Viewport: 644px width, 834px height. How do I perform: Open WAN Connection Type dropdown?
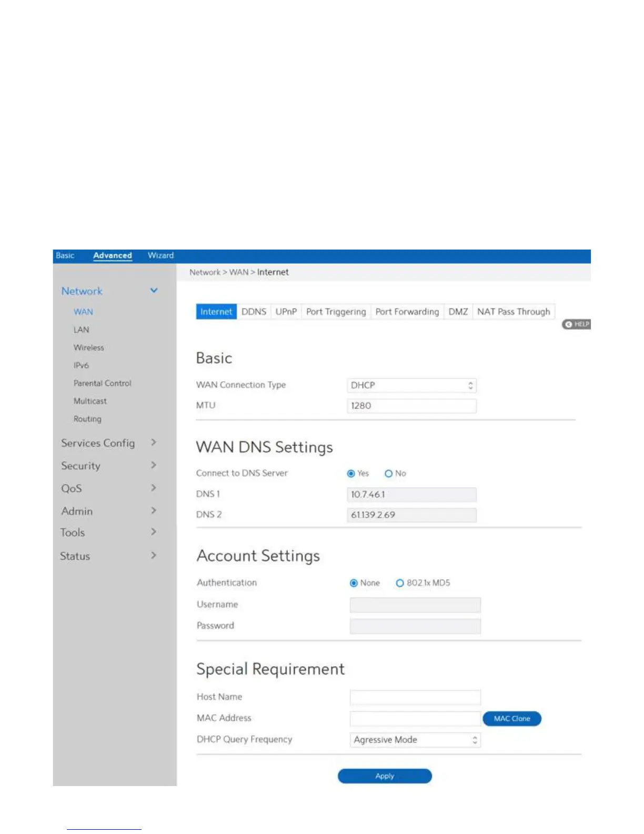coord(411,385)
